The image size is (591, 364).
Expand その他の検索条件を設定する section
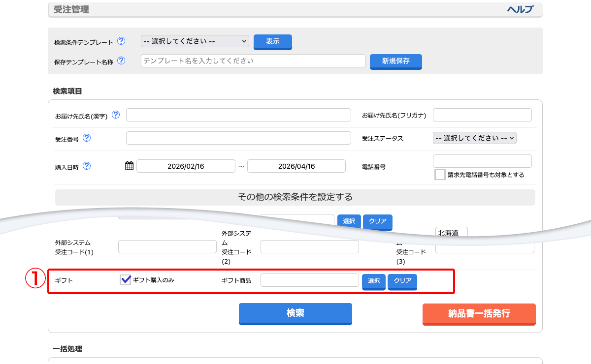295,197
